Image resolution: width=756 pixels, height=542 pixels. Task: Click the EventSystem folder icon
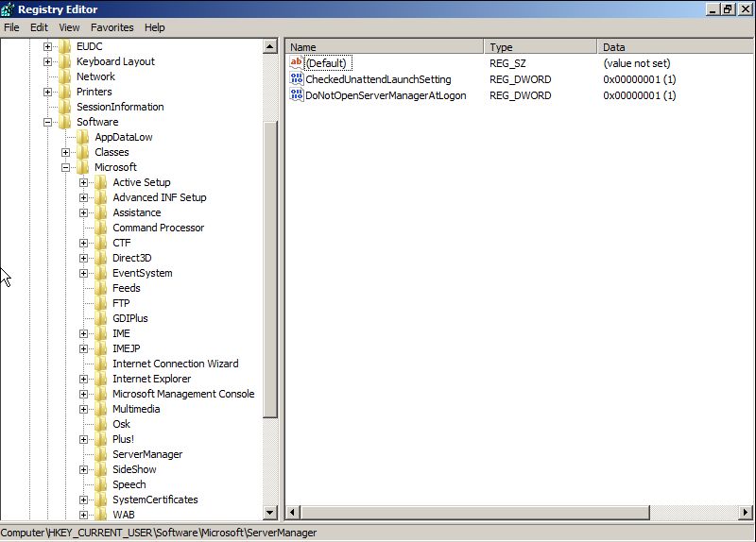(x=101, y=273)
